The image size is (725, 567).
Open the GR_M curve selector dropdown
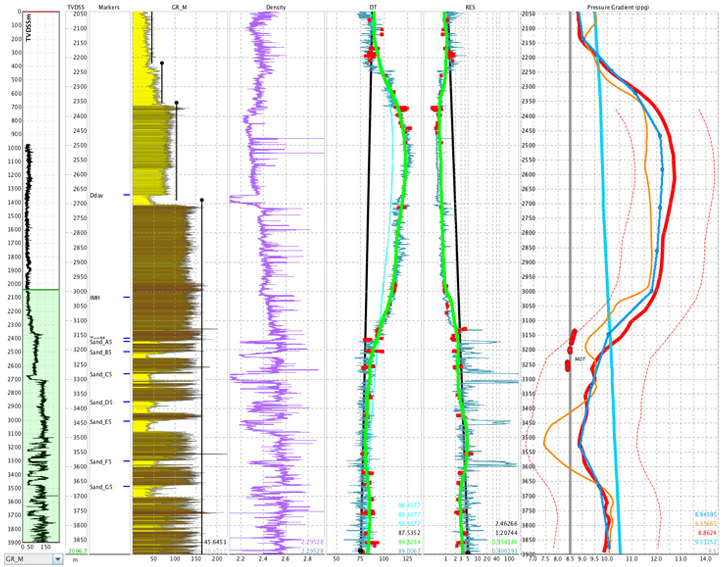point(57,560)
